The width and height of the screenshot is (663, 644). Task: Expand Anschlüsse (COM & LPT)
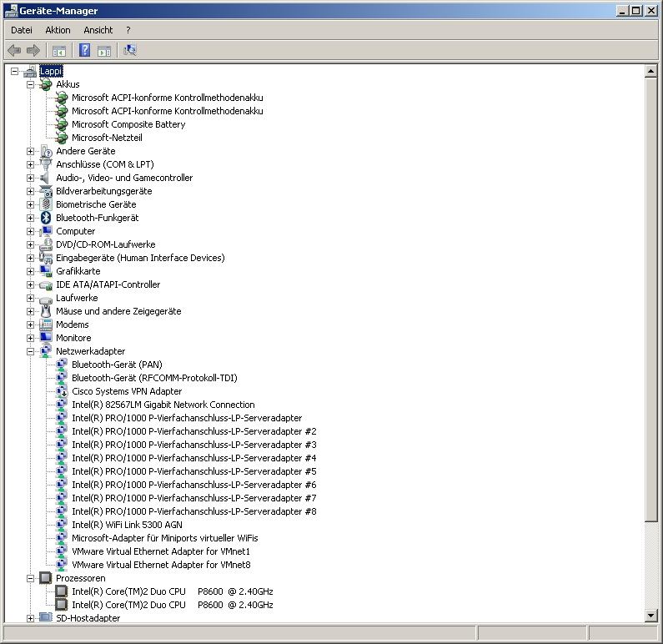pos(31,164)
